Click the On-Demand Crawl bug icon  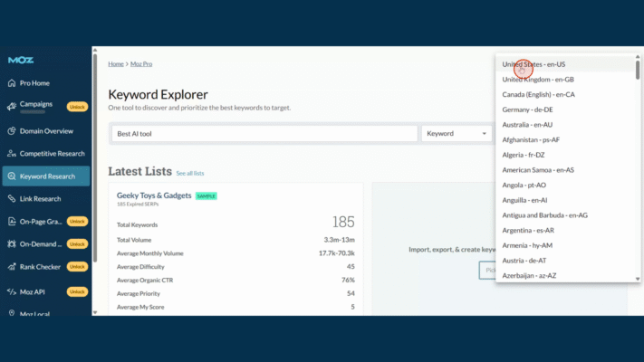coord(12,243)
